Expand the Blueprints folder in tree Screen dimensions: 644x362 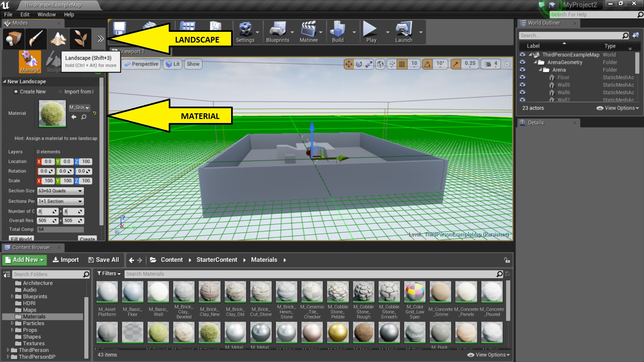pos(12,296)
